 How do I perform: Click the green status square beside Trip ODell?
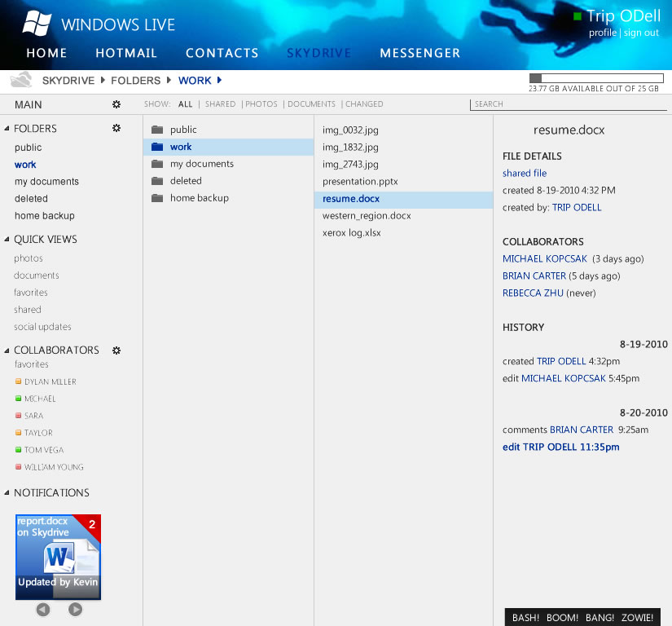click(578, 16)
